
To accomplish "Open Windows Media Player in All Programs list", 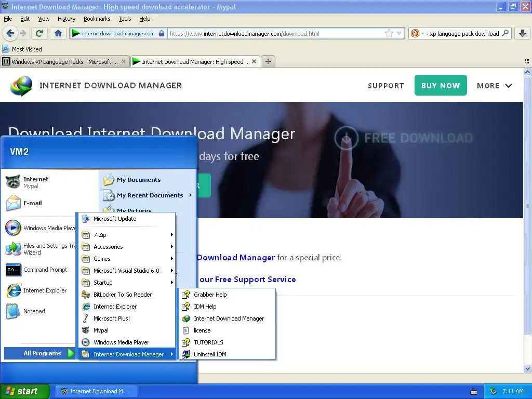I will (127, 342).
